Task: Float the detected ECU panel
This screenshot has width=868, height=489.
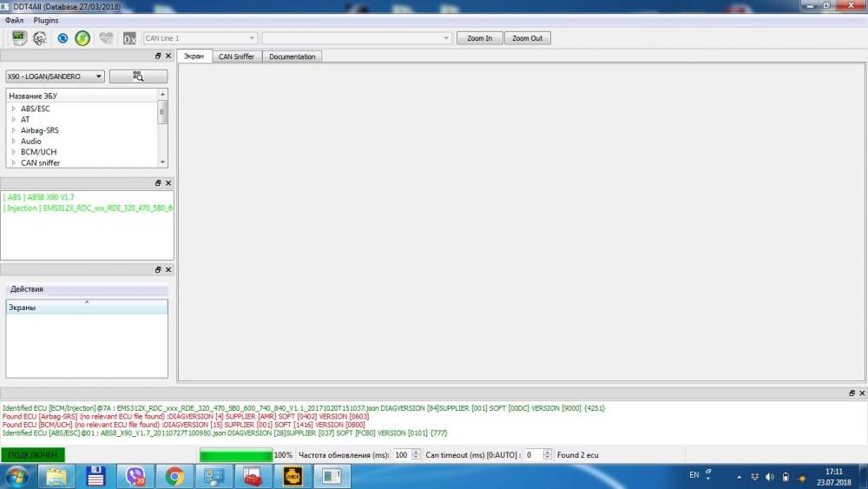Action: [x=158, y=182]
